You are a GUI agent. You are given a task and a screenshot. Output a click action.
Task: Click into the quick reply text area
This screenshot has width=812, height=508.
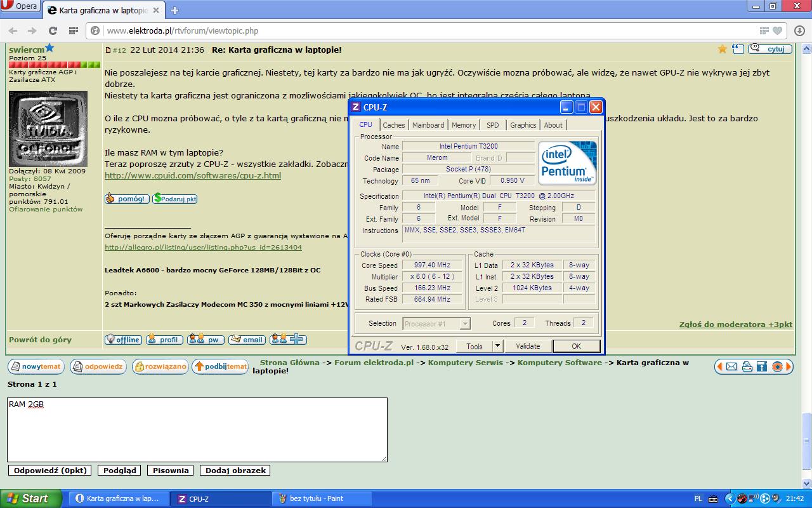pos(197,430)
